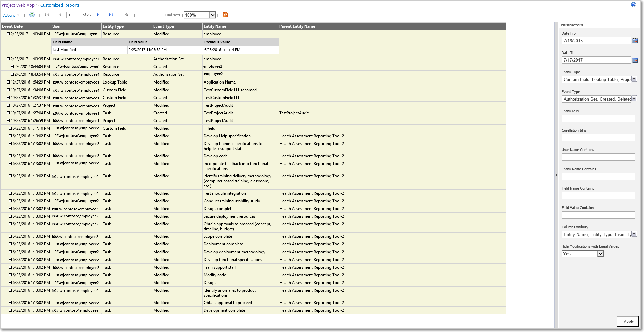
Task: Go to the next page
Action: coord(98,15)
